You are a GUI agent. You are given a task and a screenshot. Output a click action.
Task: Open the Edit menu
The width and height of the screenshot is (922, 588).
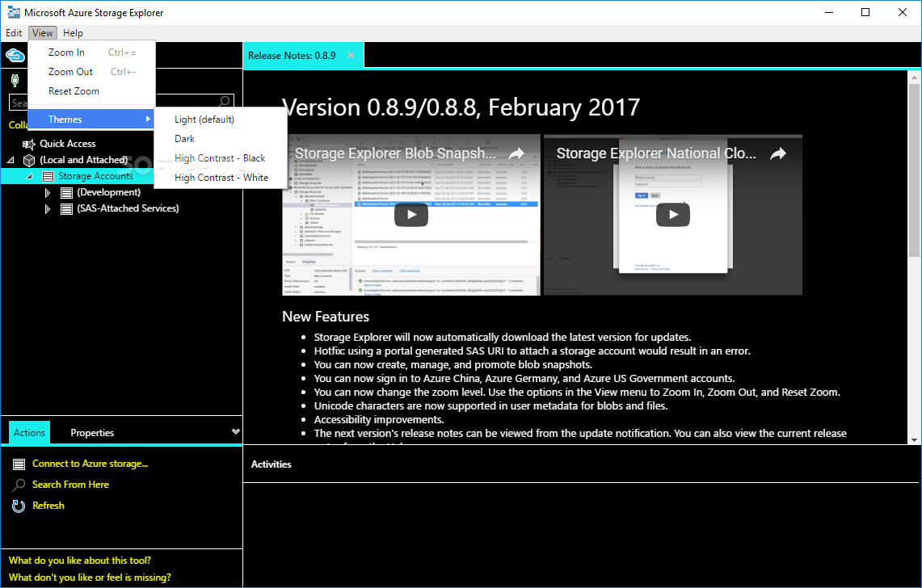coord(14,33)
